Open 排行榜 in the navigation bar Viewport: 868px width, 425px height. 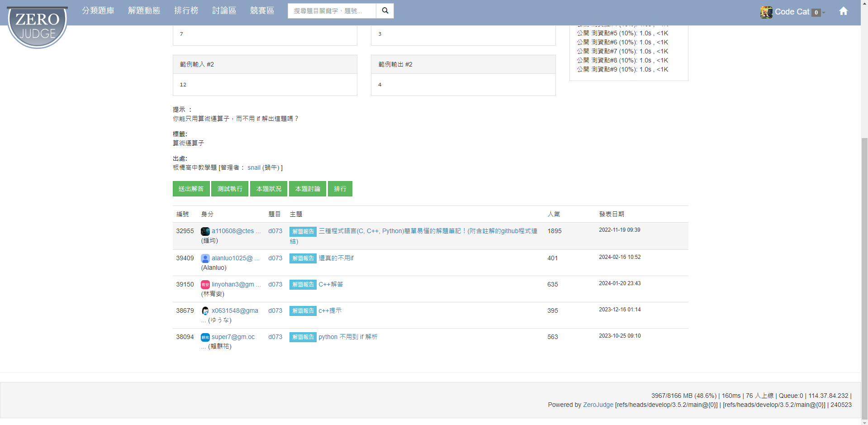tap(186, 10)
